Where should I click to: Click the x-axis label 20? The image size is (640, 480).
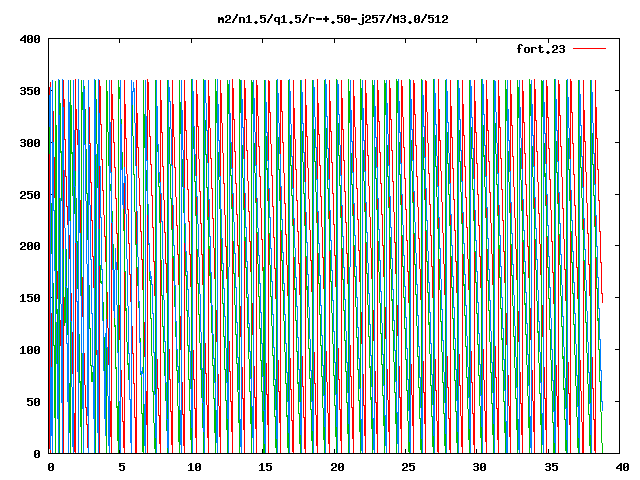click(x=337, y=467)
